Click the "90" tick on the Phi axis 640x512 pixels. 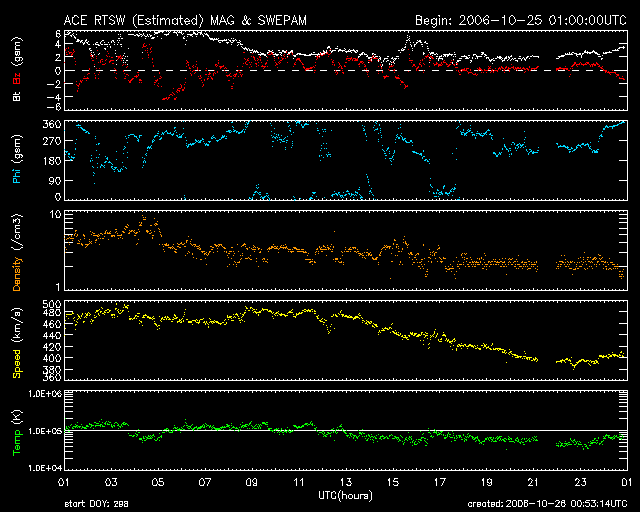coord(55,180)
